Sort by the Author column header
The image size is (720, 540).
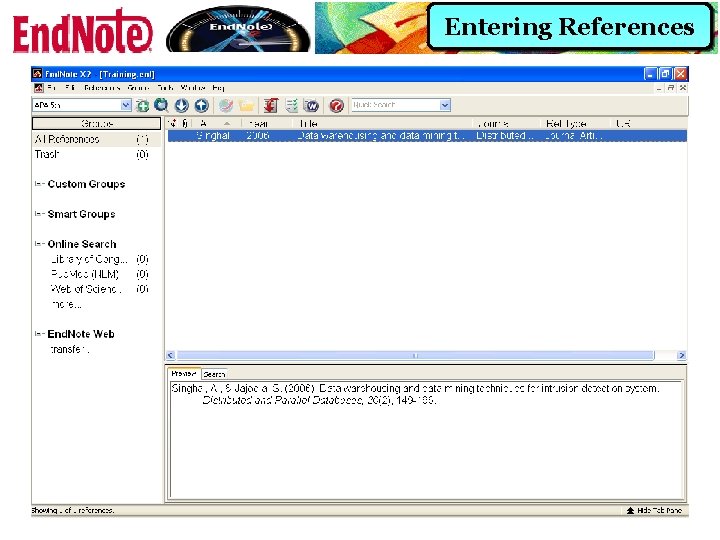216,124
